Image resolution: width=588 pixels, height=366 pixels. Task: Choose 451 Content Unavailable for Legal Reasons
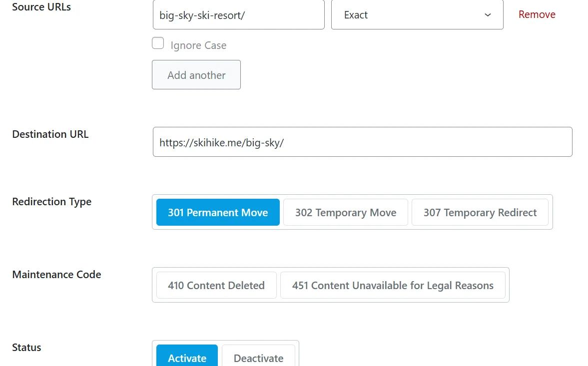click(x=393, y=285)
